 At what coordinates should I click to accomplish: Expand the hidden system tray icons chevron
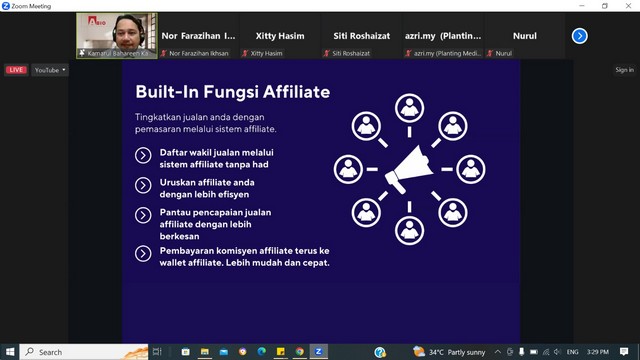498,352
